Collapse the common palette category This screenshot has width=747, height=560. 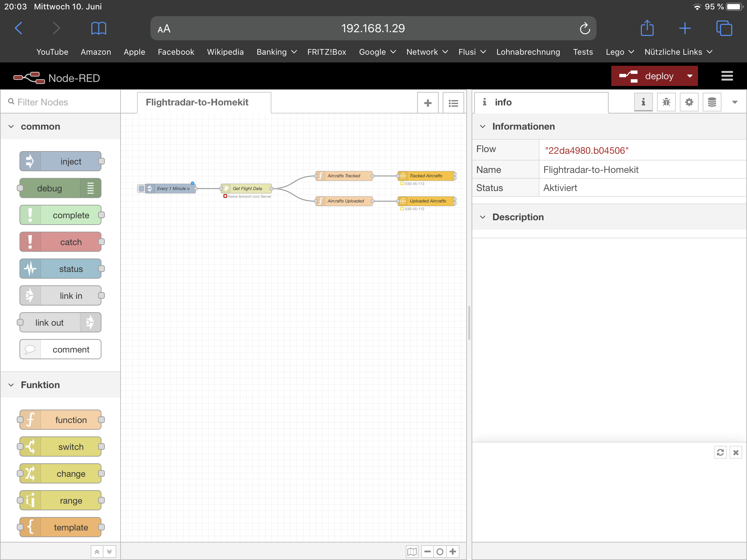[x=11, y=127]
